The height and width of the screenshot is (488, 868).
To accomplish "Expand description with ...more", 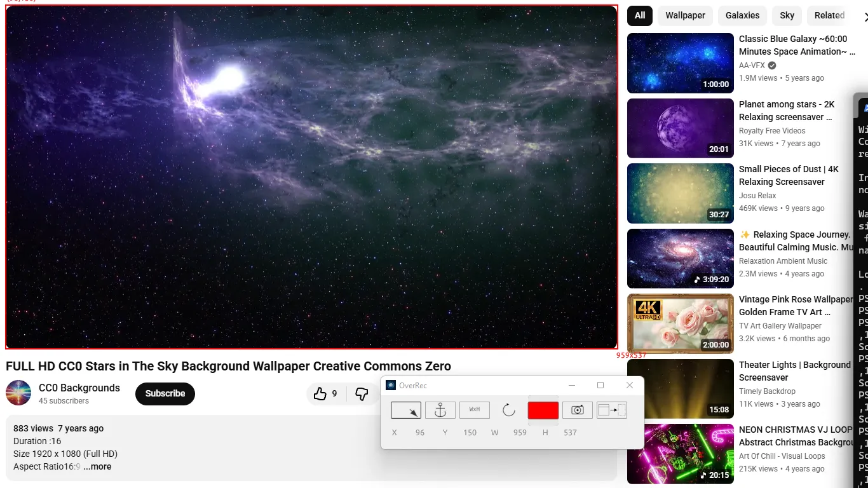I will click(97, 466).
